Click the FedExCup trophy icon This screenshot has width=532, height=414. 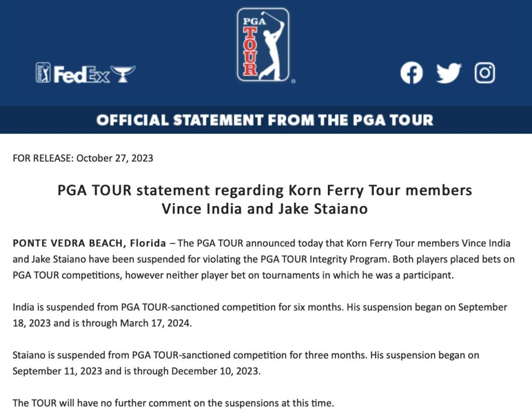click(124, 74)
